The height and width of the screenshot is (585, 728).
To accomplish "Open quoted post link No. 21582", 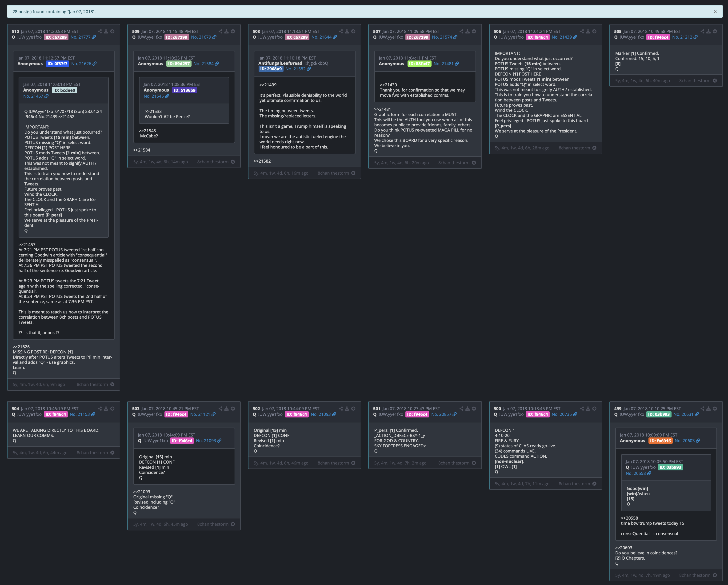I will [298, 69].
